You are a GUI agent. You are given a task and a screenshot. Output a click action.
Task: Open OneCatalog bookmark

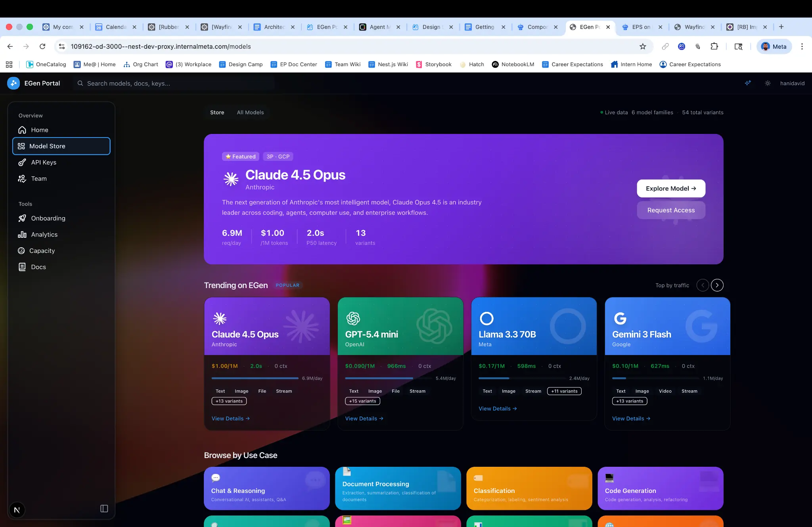click(x=46, y=64)
